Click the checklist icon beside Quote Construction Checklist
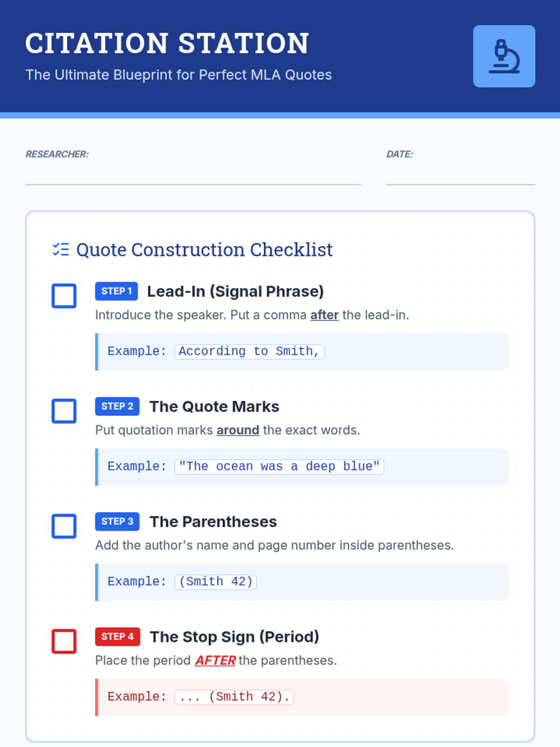The height and width of the screenshot is (747, 560). click(x=61, y=250)
